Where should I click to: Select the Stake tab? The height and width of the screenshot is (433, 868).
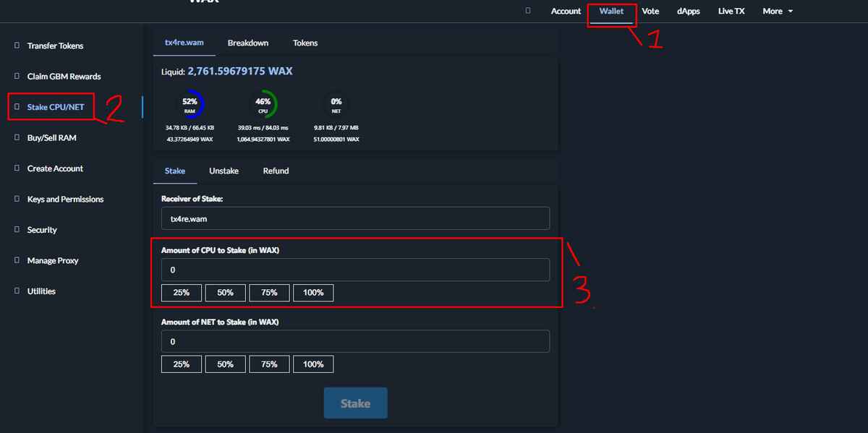click(x=175, y=171)
